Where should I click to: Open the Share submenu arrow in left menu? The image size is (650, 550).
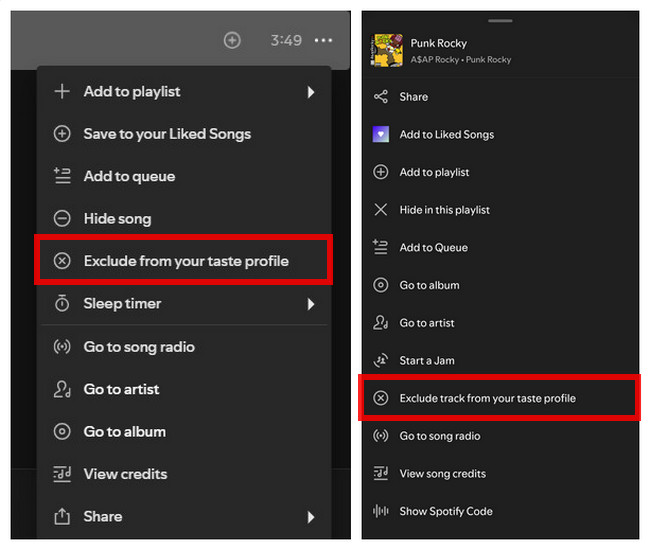(310, 517)
